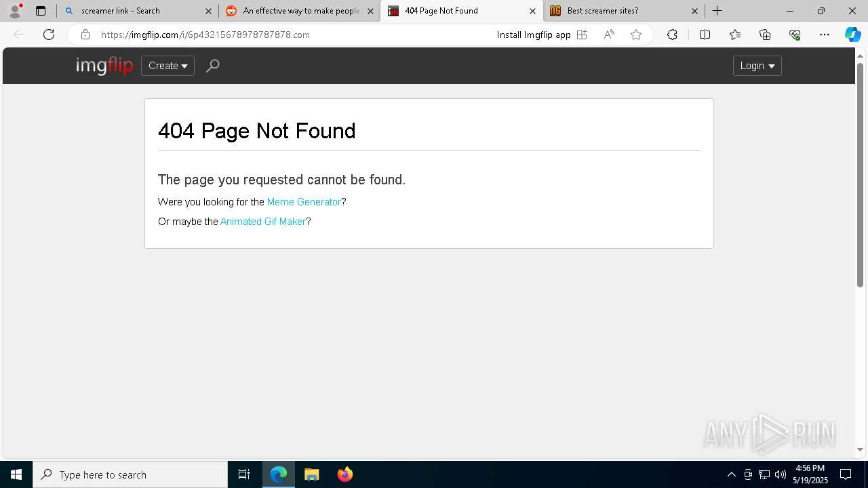The width and height of the screenshot is (868, 488).
Task: Click the Windows taskbar search box
Action: 130,474
